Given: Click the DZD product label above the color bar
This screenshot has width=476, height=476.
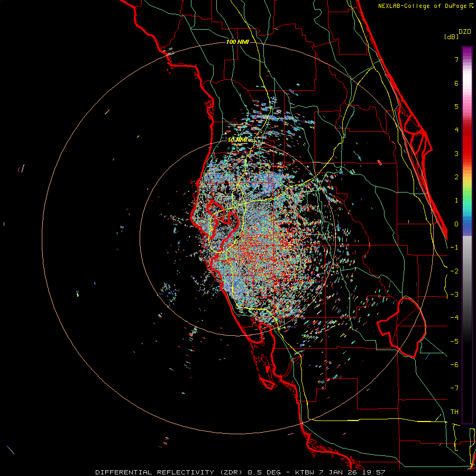Looking at the screenshot, I should coord(465,32).
